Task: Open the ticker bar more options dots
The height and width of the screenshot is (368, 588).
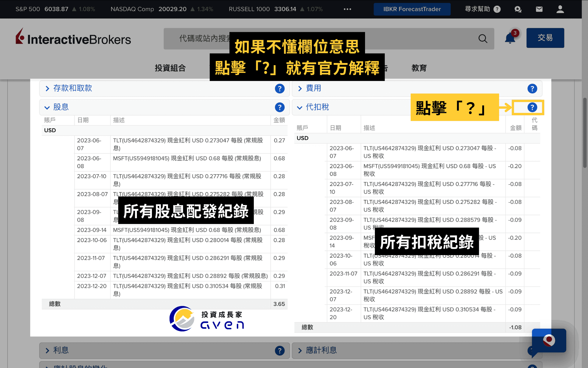Action: pos(347,9)
